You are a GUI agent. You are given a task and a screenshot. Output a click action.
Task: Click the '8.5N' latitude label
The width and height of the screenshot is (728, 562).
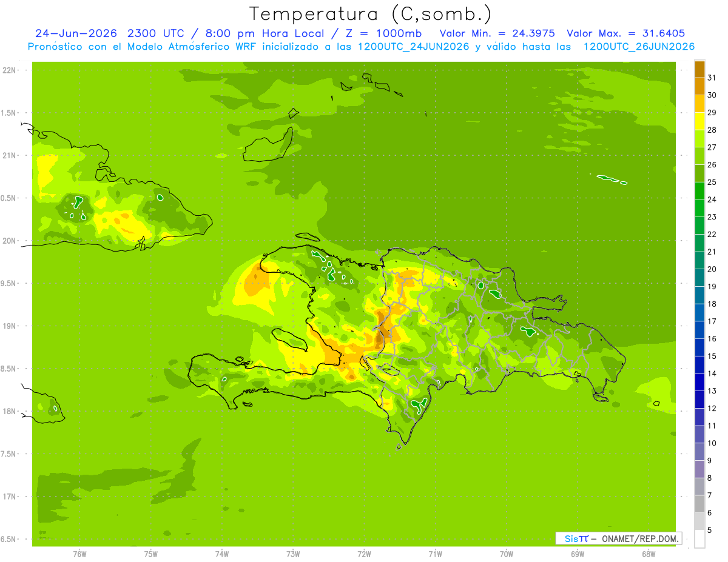(x=8, y=369)
